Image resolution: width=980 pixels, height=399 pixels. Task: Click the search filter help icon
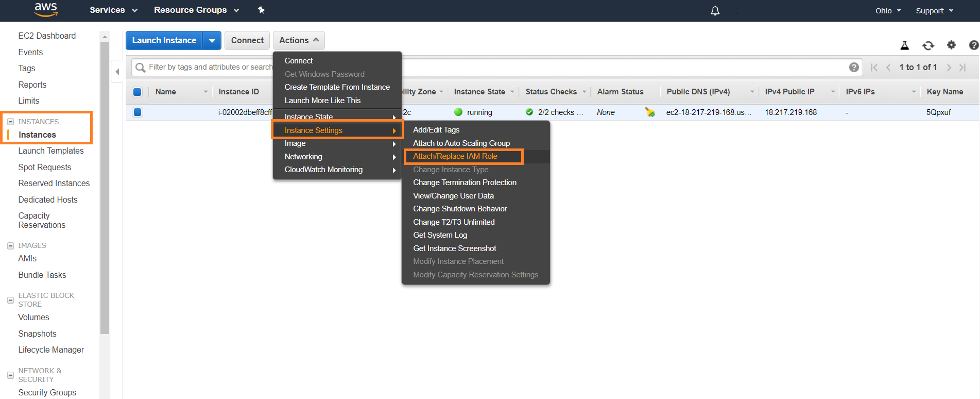point(853,68)
